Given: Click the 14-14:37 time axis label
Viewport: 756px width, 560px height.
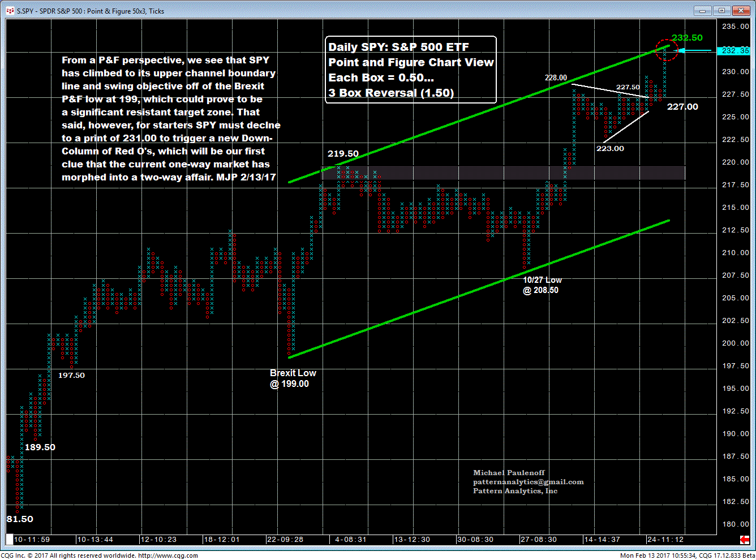Looking at the screenshot, I should coord(602,539).
